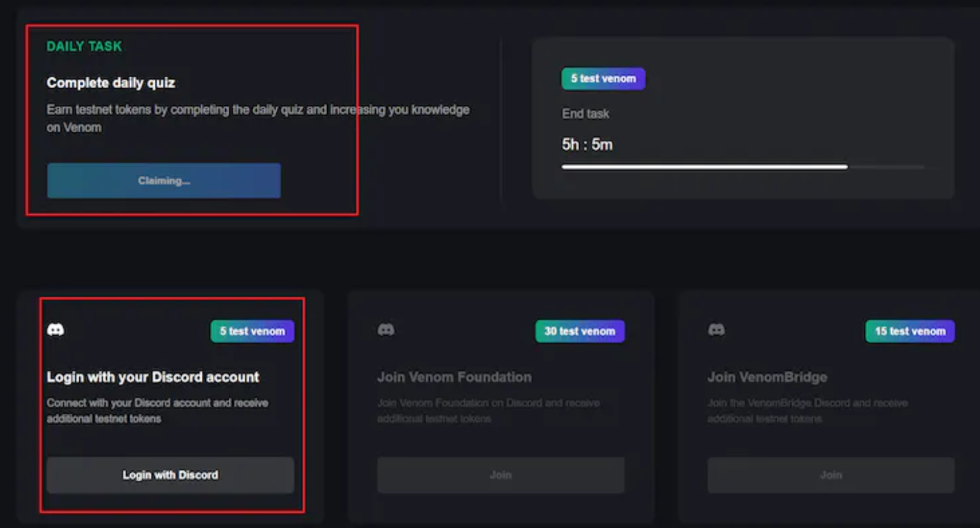Screen dimensions: 980x528
Task: Click the Earn testnet tokens description text
Action: click(x=258, y=119)
